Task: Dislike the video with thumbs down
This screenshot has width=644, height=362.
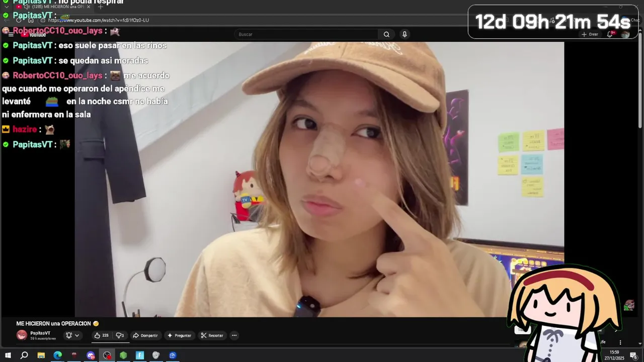Action: pos(120,335)
